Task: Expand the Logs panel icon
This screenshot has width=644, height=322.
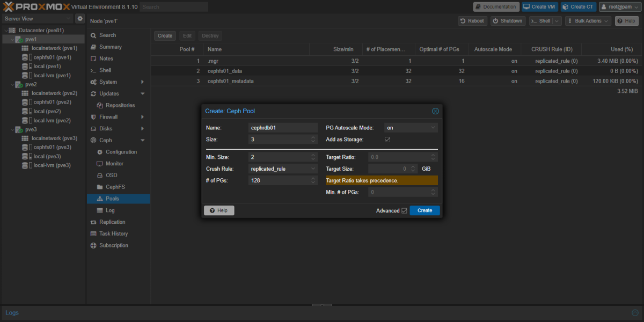Action: (x=635, y=312)
